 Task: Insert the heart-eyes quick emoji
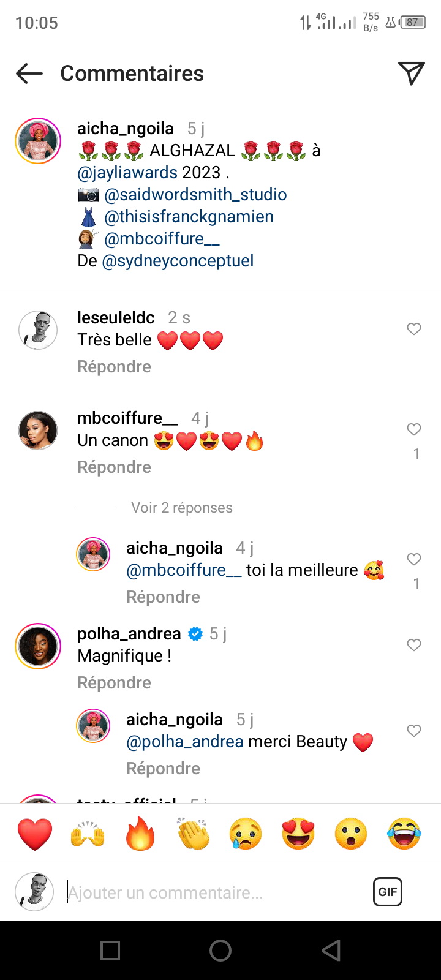(x=298, y=834)
